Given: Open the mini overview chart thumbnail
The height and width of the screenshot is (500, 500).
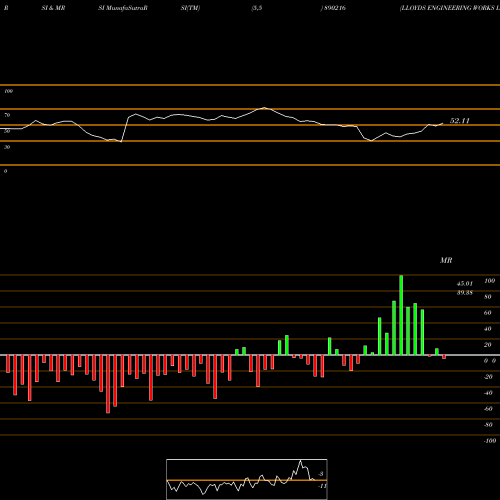Looking at the screenshot, I should 247,479.
